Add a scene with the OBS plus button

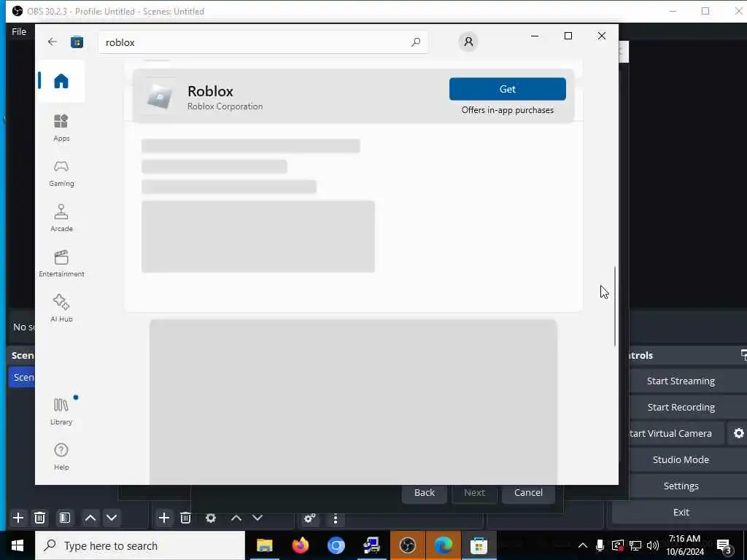(18, 518)
